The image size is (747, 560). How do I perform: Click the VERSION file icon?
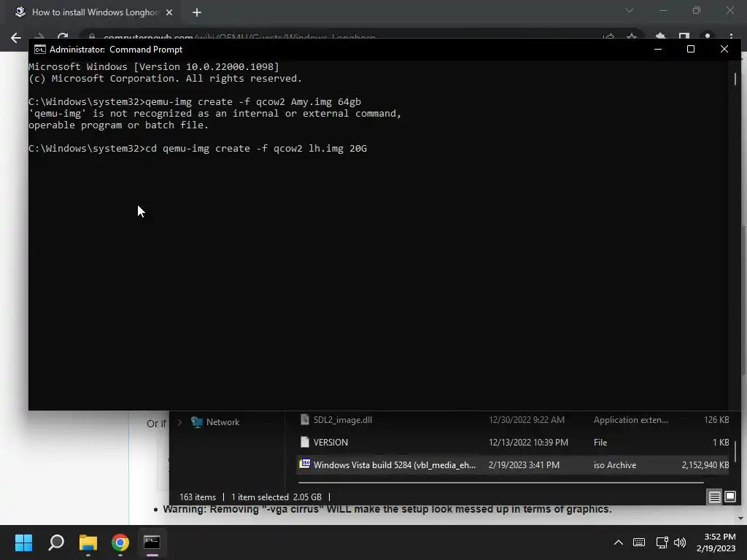pos(304,443)
